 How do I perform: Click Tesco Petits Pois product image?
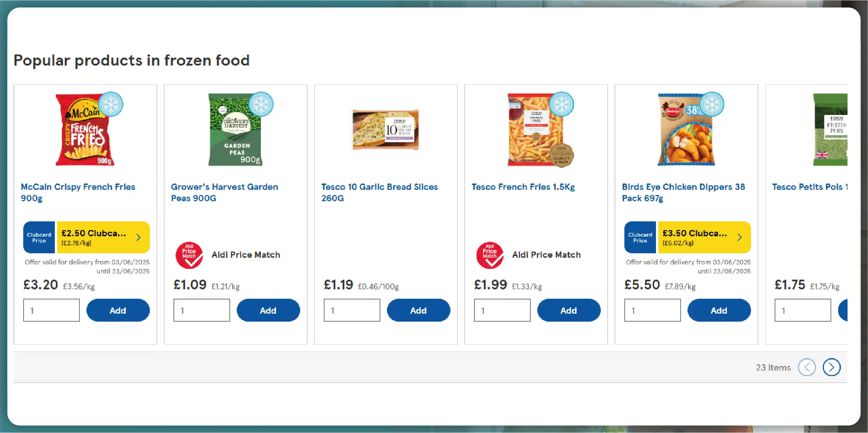pyautogui.click(x=830, y=130)
